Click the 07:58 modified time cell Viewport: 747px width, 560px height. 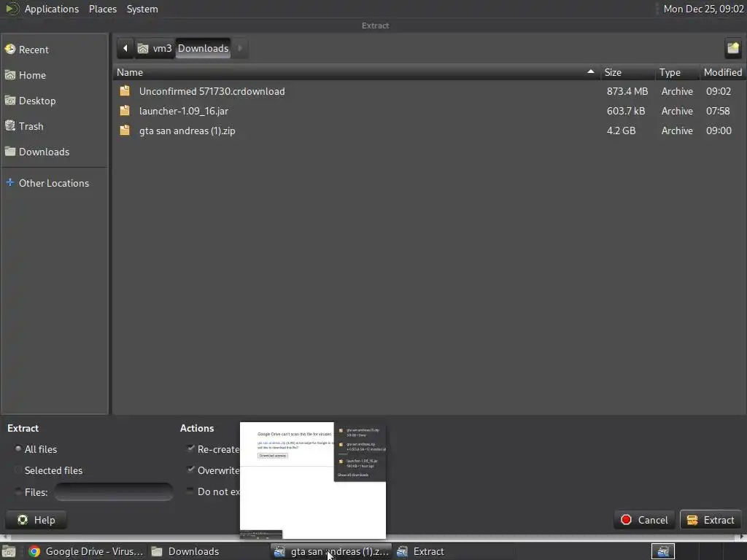point(718,111)
